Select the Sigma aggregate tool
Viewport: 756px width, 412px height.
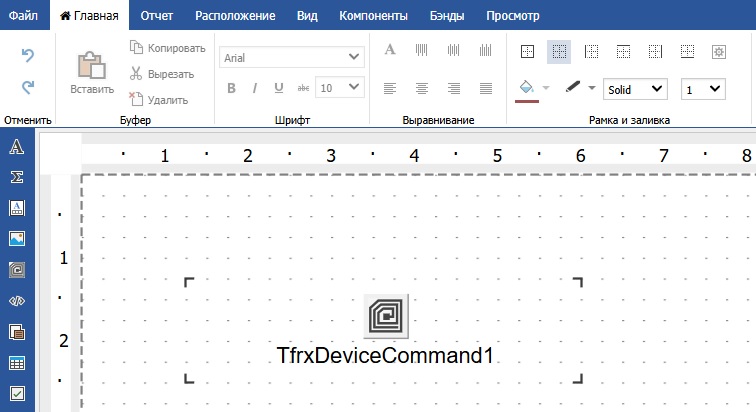(x=16, y=177)
